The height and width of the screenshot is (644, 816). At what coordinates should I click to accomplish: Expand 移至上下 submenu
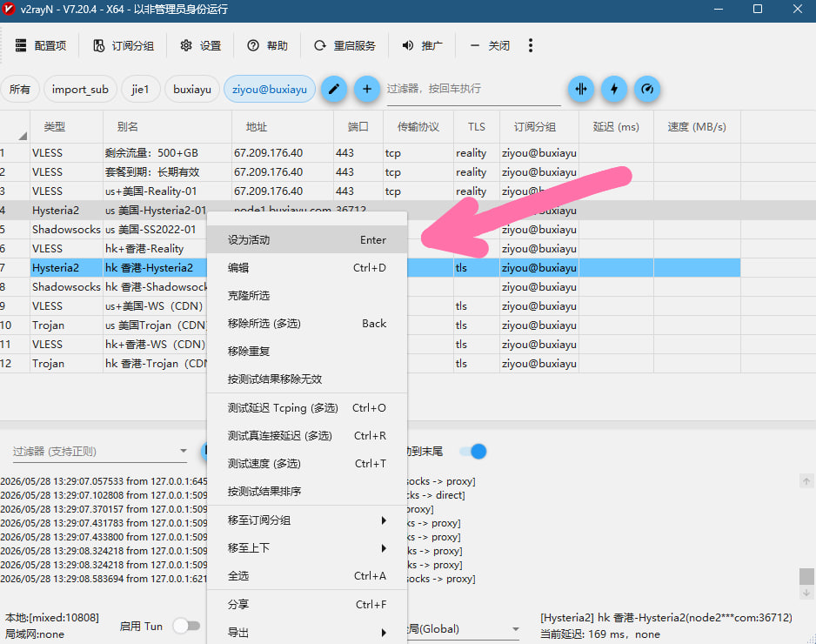pyautogui.click(x=307, y=547)
